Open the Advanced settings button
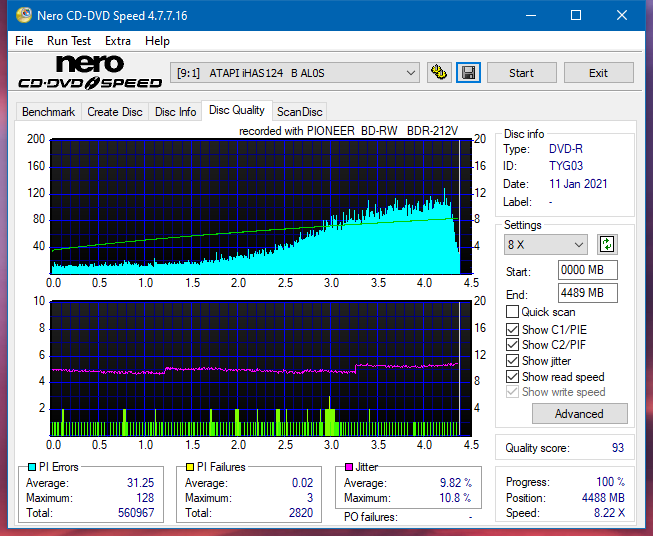653x536 pixels. tap(579, 414)
